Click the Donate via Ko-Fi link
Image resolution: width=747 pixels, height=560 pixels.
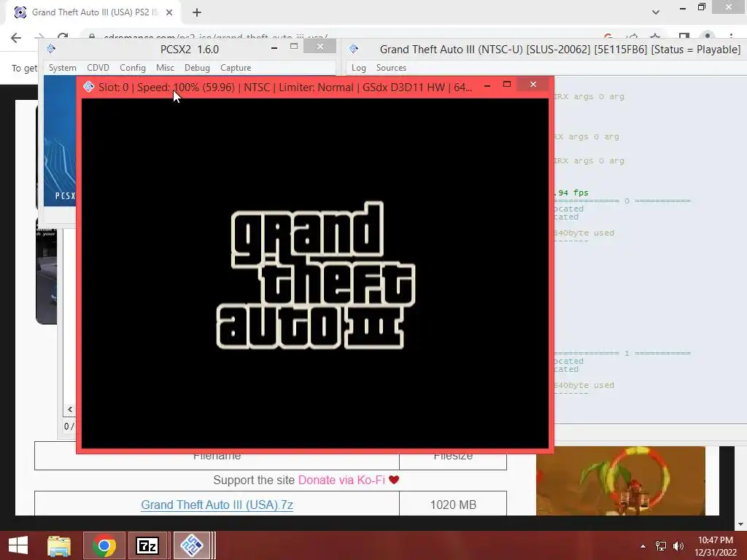(x=341, y=480)
